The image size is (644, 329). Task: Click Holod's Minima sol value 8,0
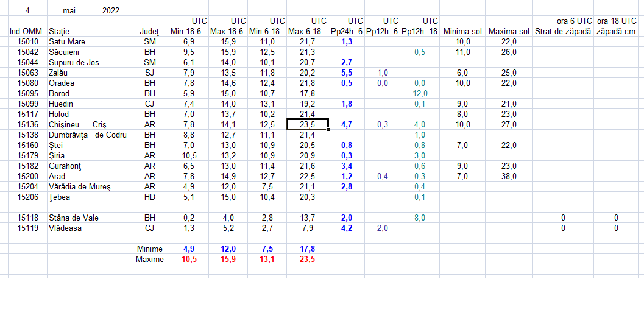(462, 114)
